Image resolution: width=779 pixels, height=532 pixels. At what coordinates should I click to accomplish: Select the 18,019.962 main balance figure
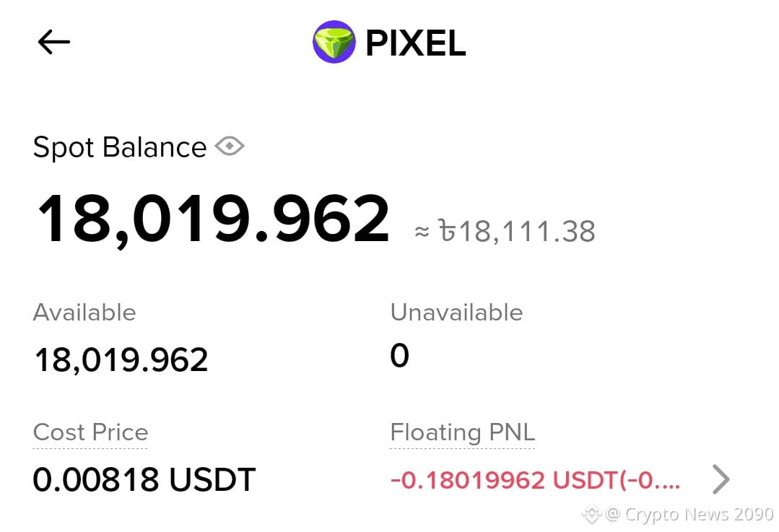click(x=214, y=219)
